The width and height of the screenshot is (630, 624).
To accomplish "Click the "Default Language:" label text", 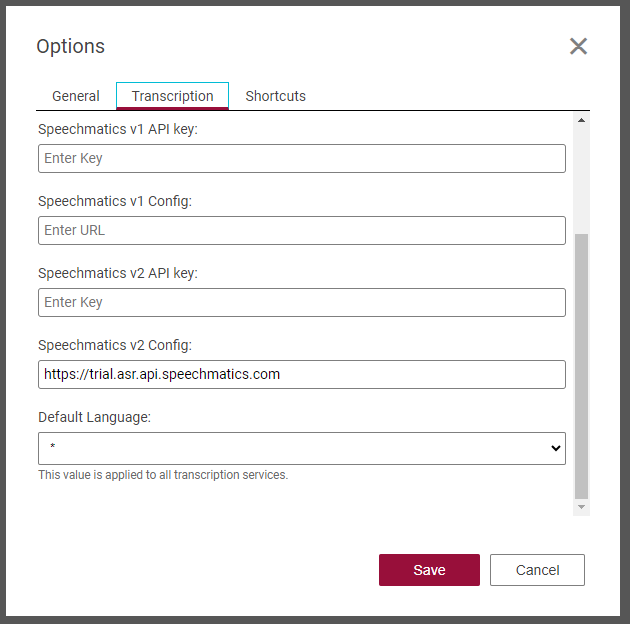I will pyautogui.click(x=95, y=417).
